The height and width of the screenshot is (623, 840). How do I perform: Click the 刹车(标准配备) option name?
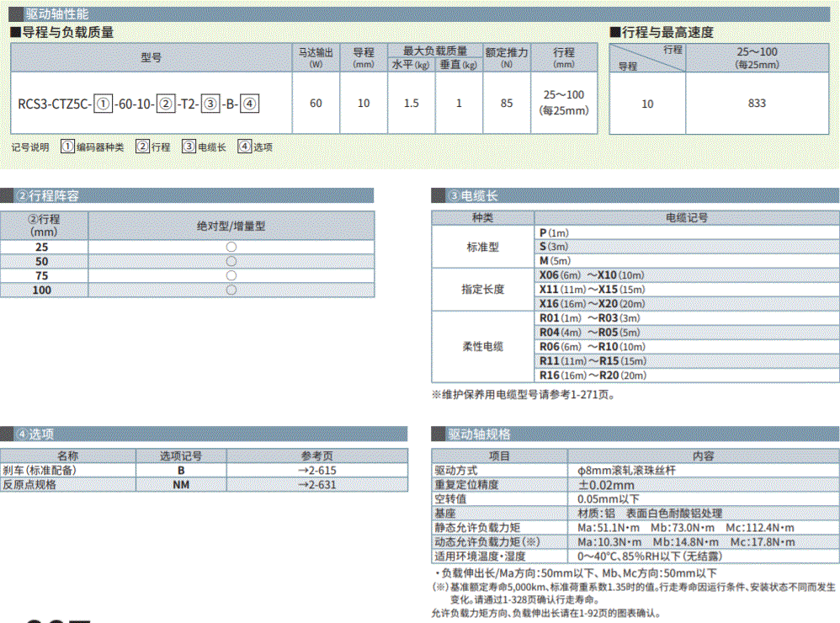(40, 471)
